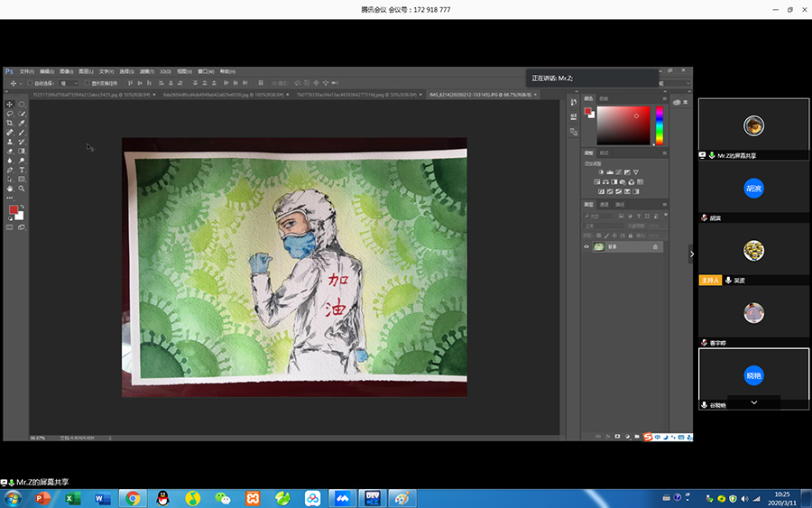Switch to the IMG_6214 document tab

480,95
